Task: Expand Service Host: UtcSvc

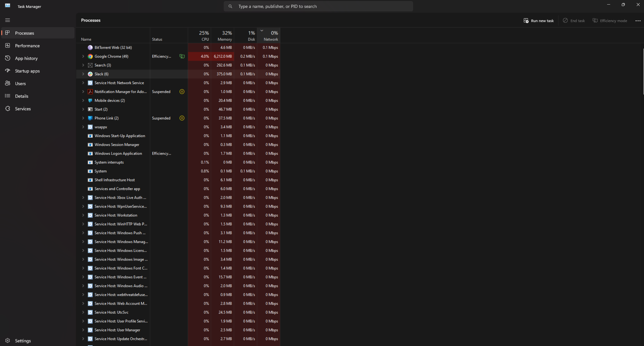Action: (x=83, y=312)
